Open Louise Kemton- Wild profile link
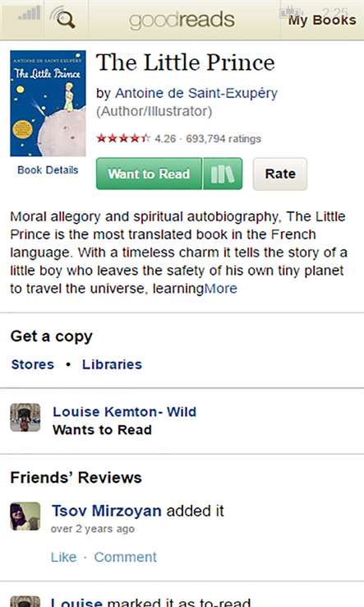This screenshot has width=364, height=607. 125,411
